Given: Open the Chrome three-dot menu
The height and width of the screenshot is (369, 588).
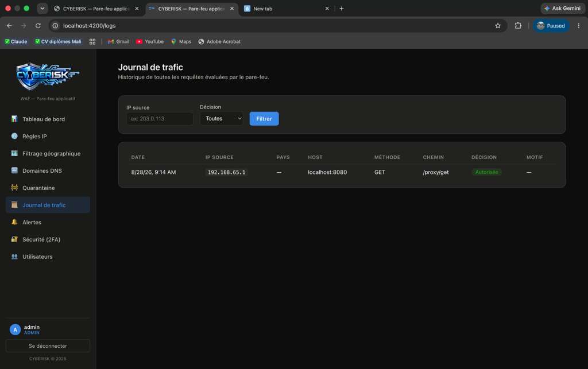Looking at the screenshot, I should pyautogui.click(x=579, y=26).
